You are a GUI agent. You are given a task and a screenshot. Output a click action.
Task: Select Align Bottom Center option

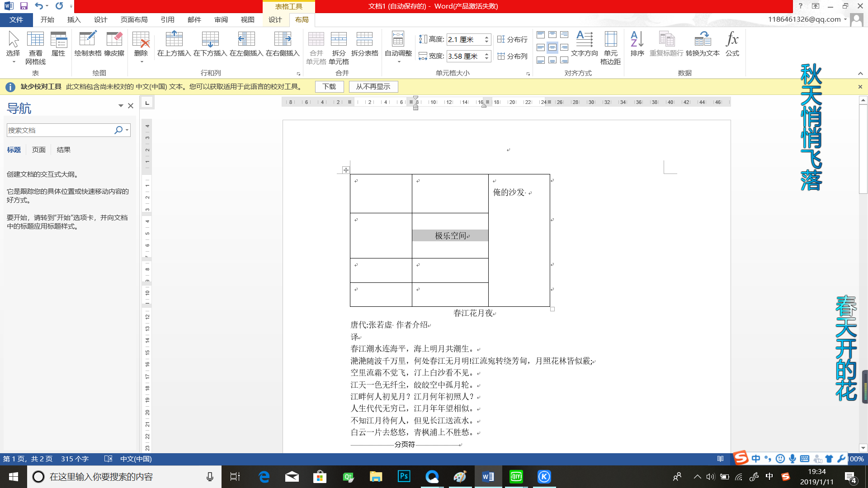tap(552, 60)
